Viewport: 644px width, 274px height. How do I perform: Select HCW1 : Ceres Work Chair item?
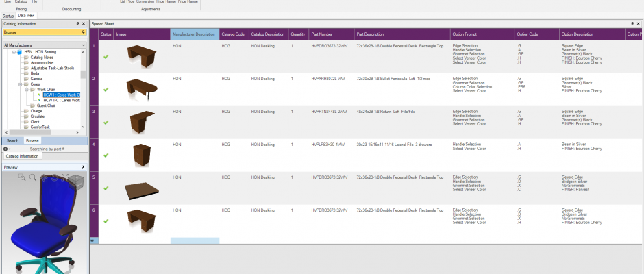(62, 95)
